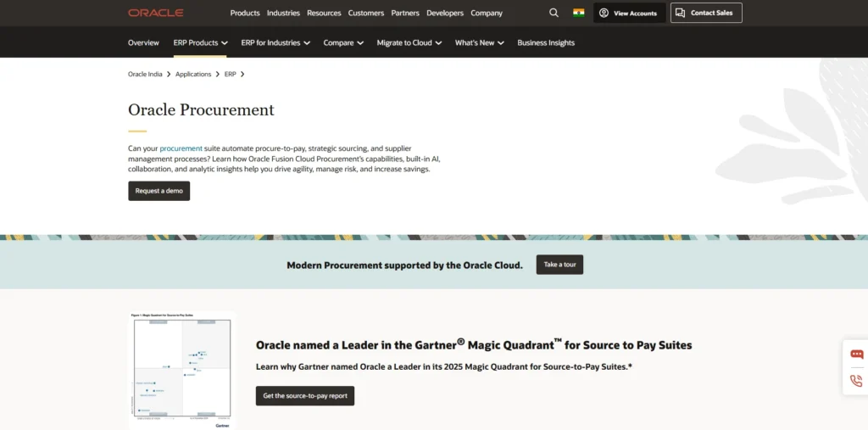This screenshot has height=430, width=868.
Task: Open the Business Insights tab
Action: pos(546,42)
